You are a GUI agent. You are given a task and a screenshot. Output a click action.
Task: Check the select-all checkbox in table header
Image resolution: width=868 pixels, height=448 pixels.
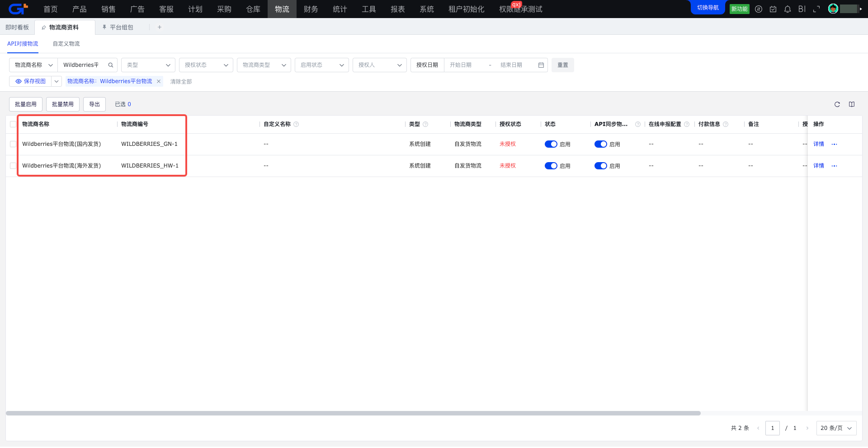point(13,124)
